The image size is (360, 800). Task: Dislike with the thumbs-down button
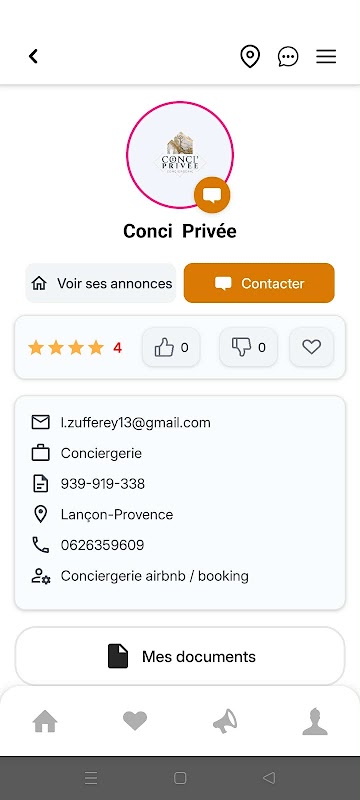pos(248,347)
